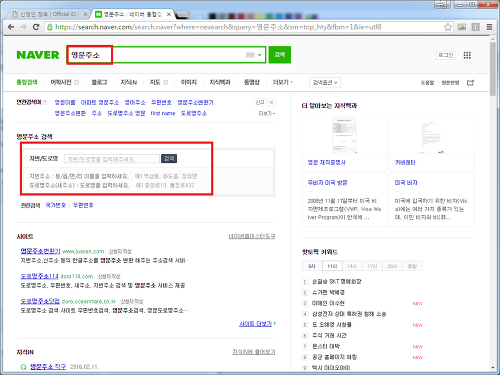Viewport: 500px width, 375px height.
Task: Click the thumbnail above 영문 재직증명서
Action: (344, 135)
